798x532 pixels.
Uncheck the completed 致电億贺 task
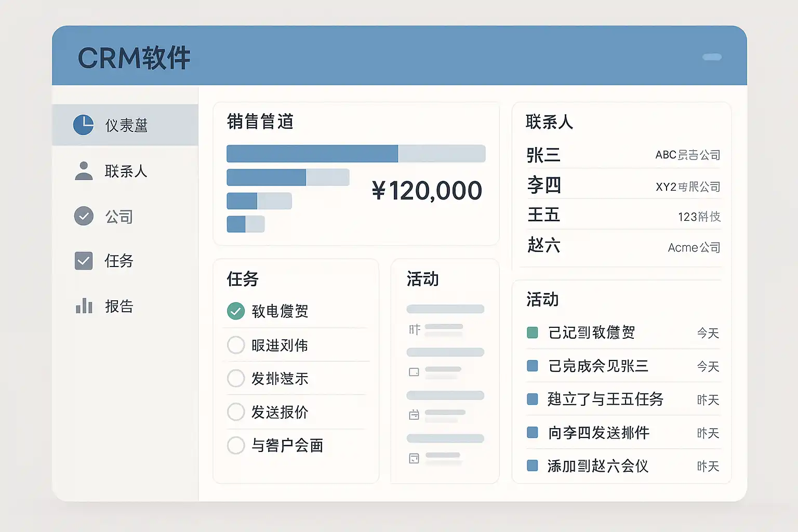pyautogui.click(x=236, y=311)
